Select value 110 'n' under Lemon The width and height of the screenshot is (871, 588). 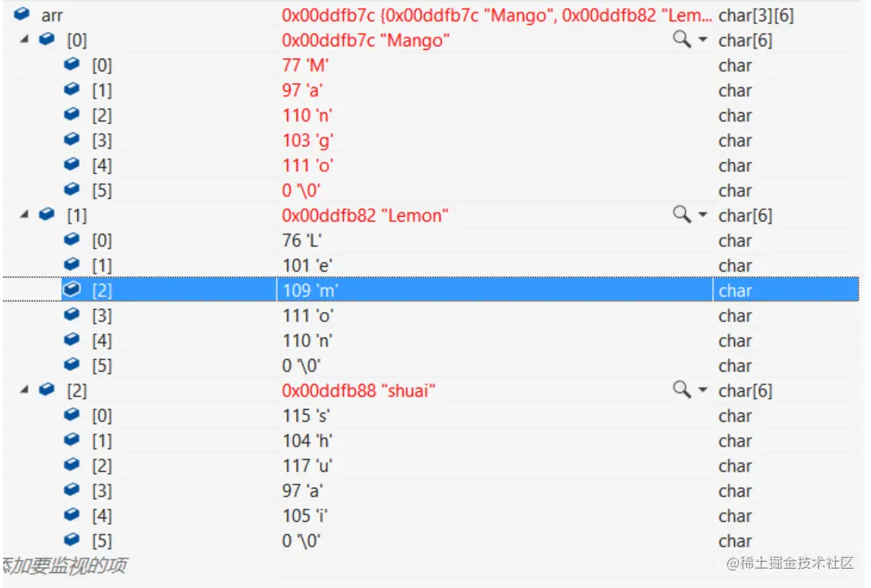tap(308, 341)
